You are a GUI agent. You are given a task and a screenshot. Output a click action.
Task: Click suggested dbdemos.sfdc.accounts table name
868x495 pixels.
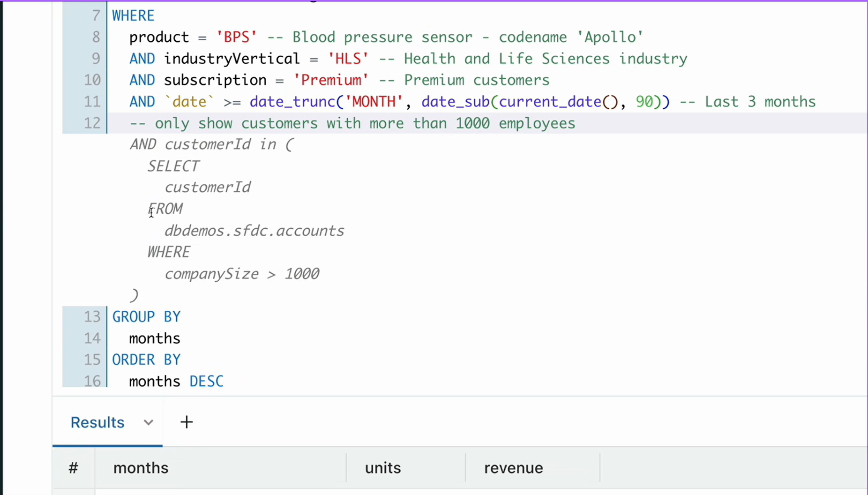coord(254,231)
